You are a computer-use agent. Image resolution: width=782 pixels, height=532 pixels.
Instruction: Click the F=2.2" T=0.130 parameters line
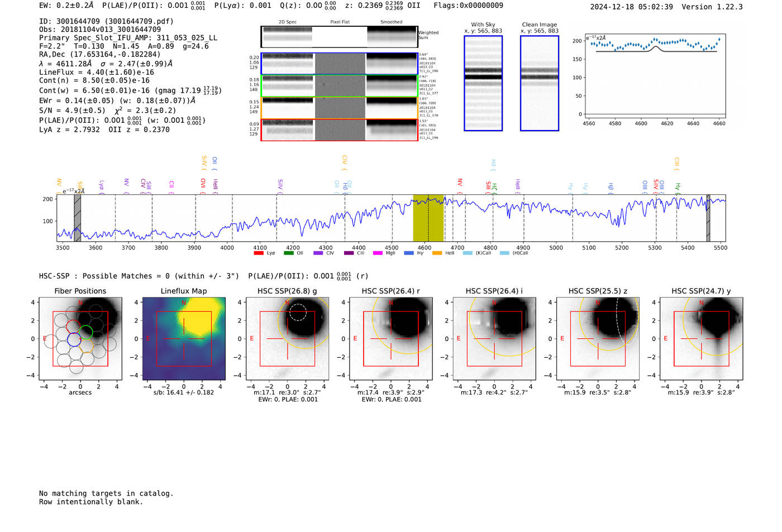(124, 46)
